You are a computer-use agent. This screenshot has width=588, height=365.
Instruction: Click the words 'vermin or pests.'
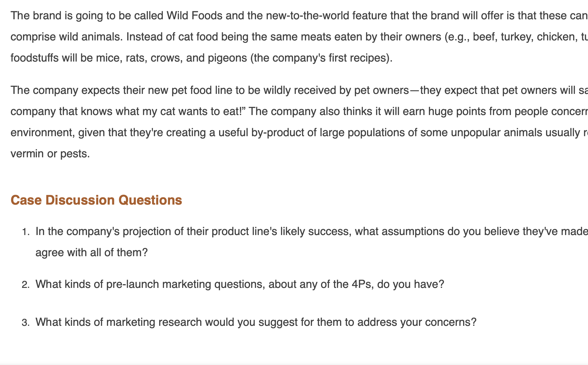coord(50,154)
